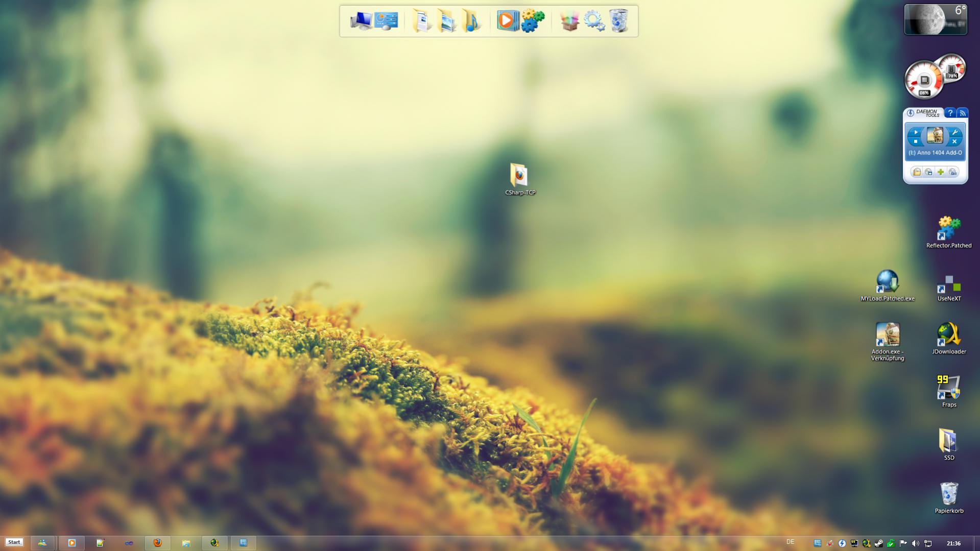Open the Music folder in the dock
This screenshot has height=551, width=980.
click(x=470, y=21)
